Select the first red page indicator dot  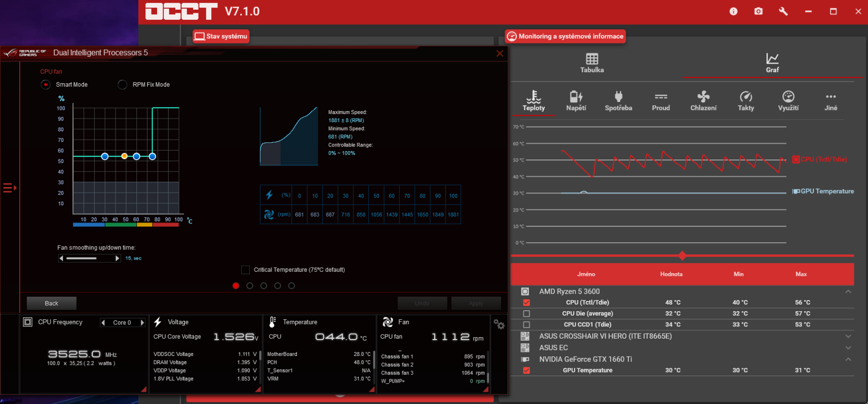(x=236, y=286)
